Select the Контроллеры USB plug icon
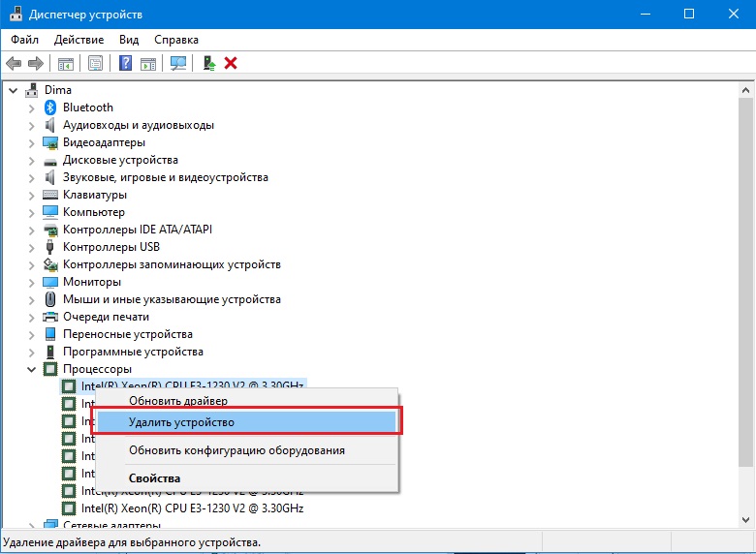This screenshot has height=554, width=756. [49, 247]
